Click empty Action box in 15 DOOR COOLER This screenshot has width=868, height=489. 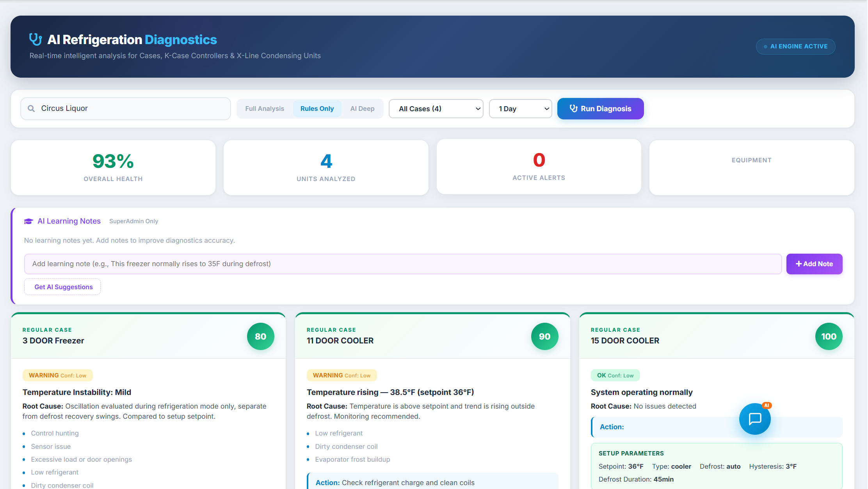[717, 427]
